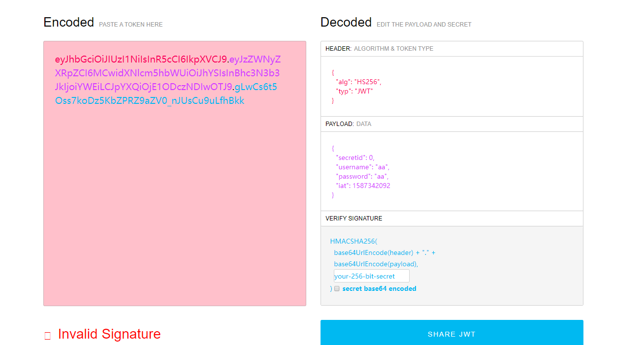Click the VERIFY SIGNATURE section label
Image resolution: width=644 pixels, height=345 pixels.
pos(354,219)
